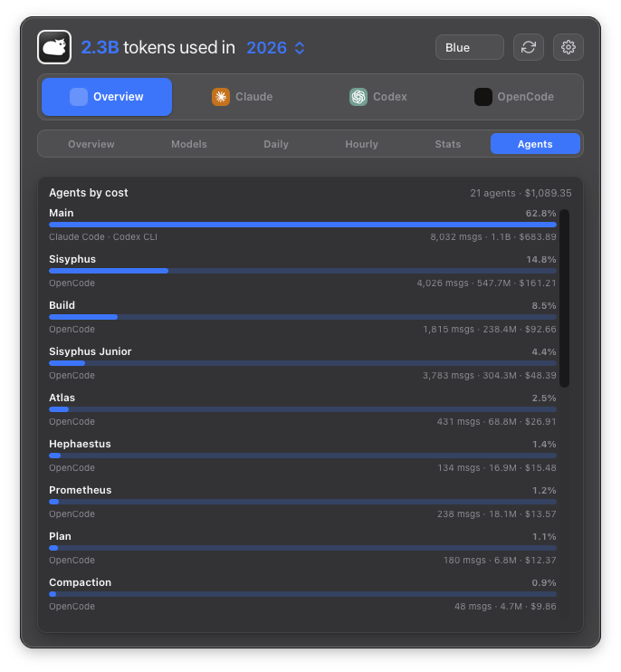
Task: Click the Atlas agent cost bar
Action: pos(302,409)
